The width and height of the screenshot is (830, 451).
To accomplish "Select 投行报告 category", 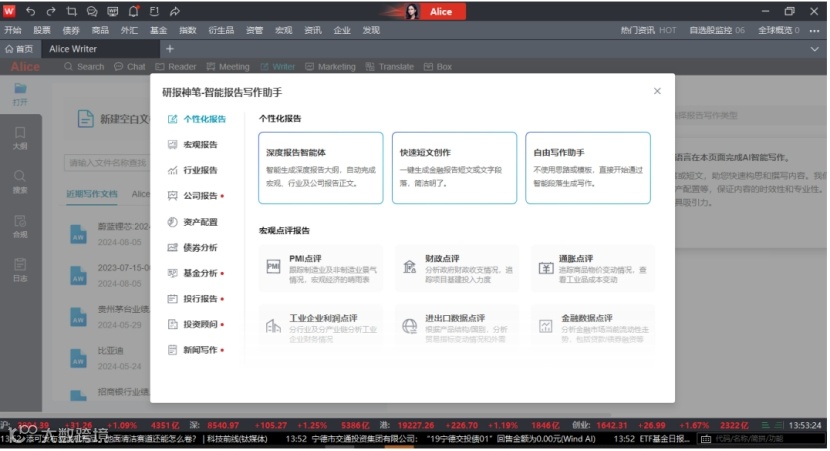I will point(195,299).
